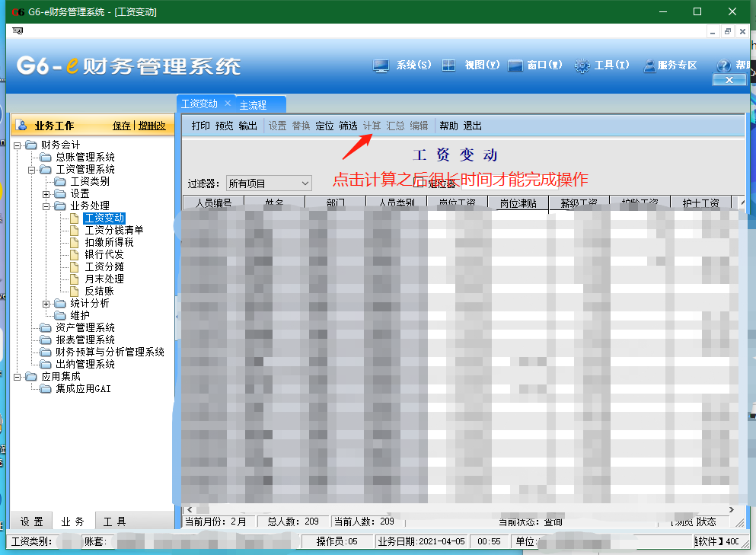Viewport: 756px width, 555px height.
Task: Select 维护 in the tree
Action: point(79,316)
